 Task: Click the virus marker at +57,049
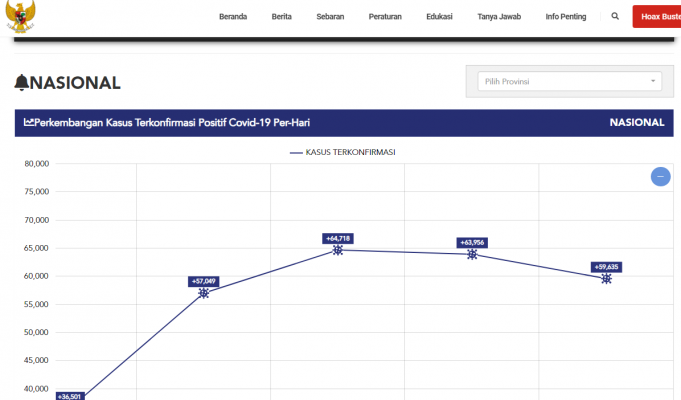point(204,293)
